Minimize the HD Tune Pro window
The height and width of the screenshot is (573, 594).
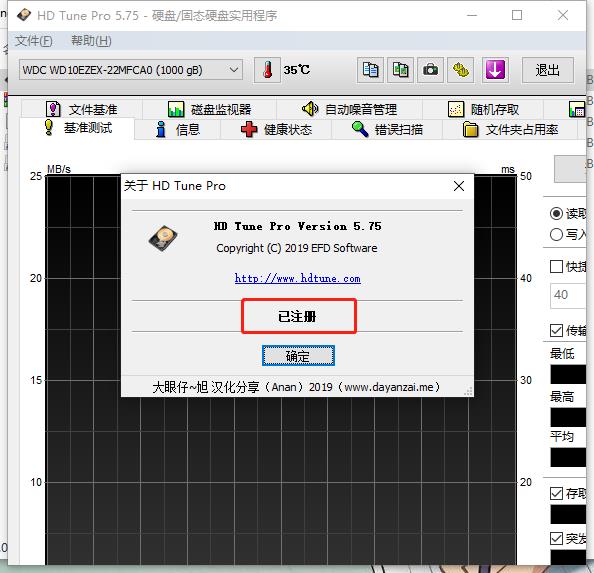pos(472,15)
